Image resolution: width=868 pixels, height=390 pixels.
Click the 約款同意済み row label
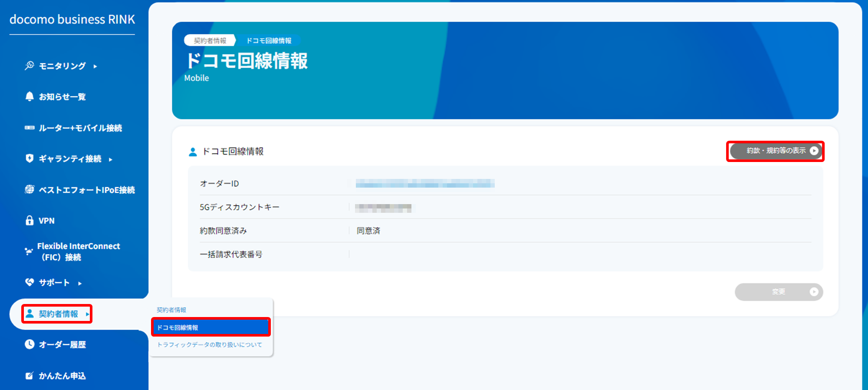tap(223, 231)
